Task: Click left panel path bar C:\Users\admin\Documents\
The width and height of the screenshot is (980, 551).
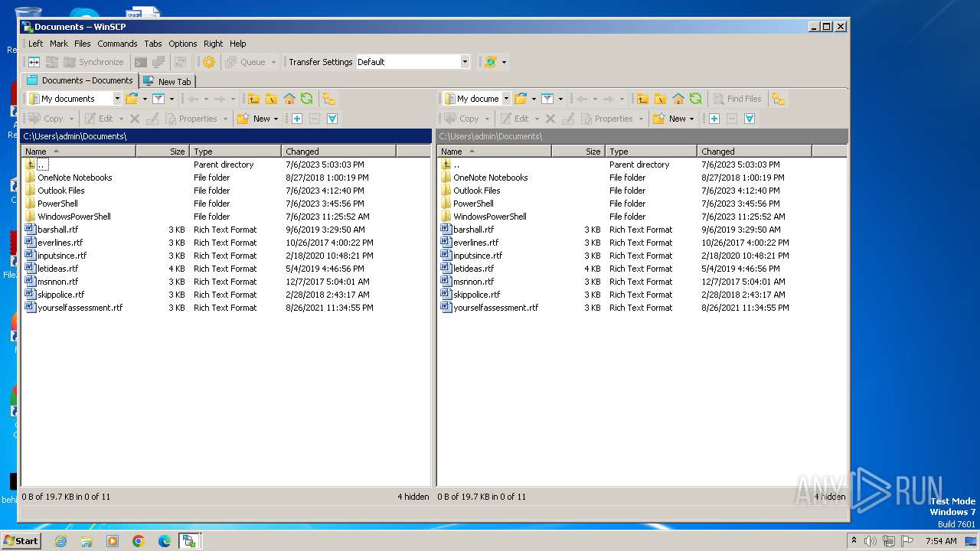Action: (227, 136)
